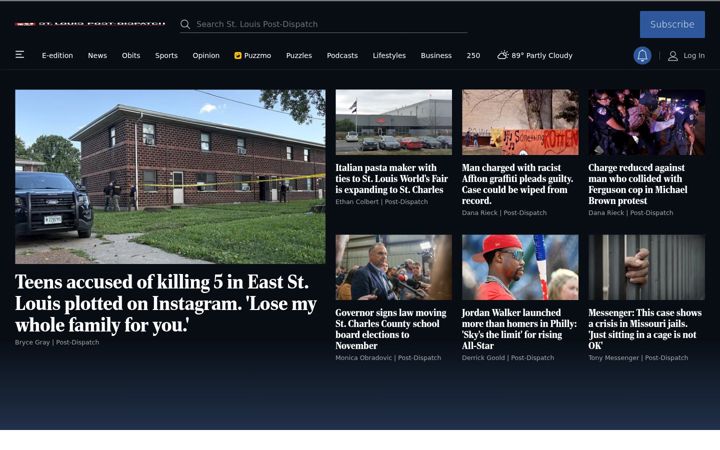Click the Derrick Goold byline
Image resolution: width=720 pixels, height=450 pixels.
483,358
